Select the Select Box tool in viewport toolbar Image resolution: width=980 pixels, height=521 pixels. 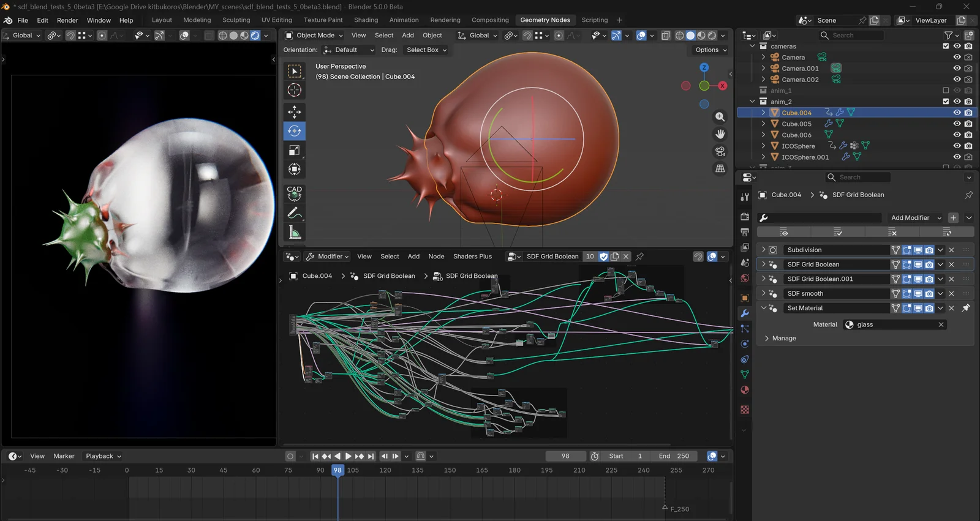tap(295, 72)
